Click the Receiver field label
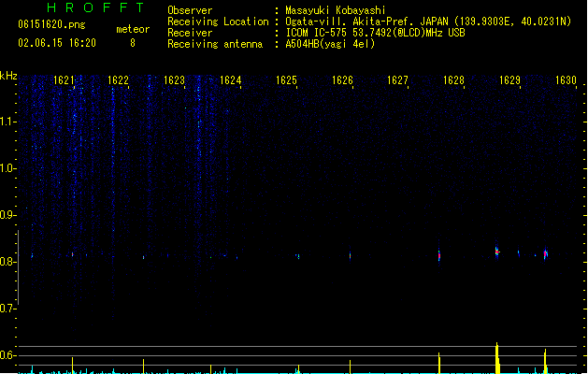 (190, 33)
